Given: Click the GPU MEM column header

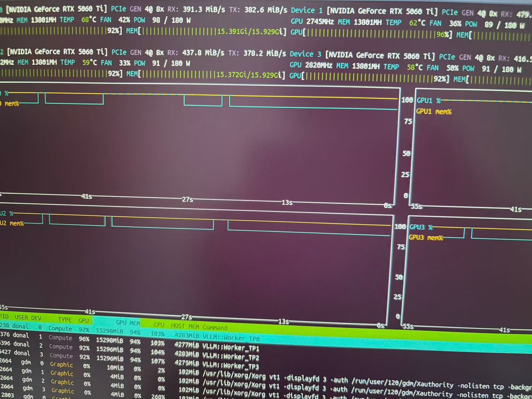Looking at the screenshot, I should (128, 323).
